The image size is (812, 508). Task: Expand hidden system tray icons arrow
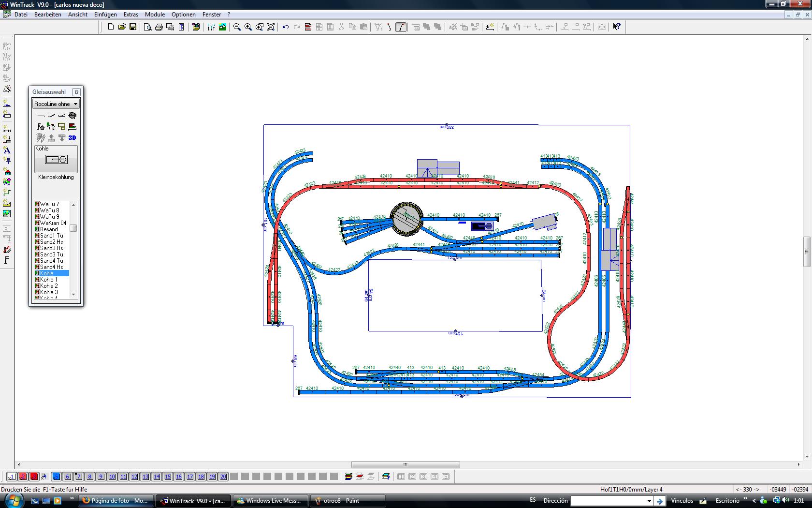[x=754, y=501]
